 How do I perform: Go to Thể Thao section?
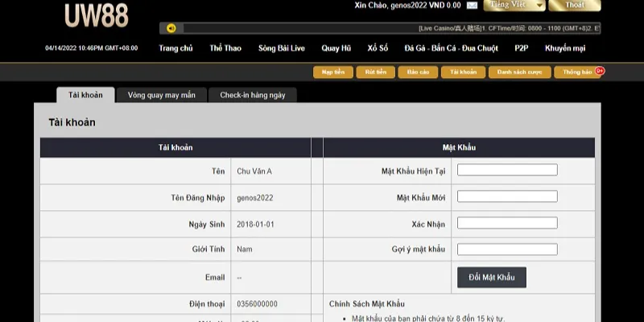225,48
